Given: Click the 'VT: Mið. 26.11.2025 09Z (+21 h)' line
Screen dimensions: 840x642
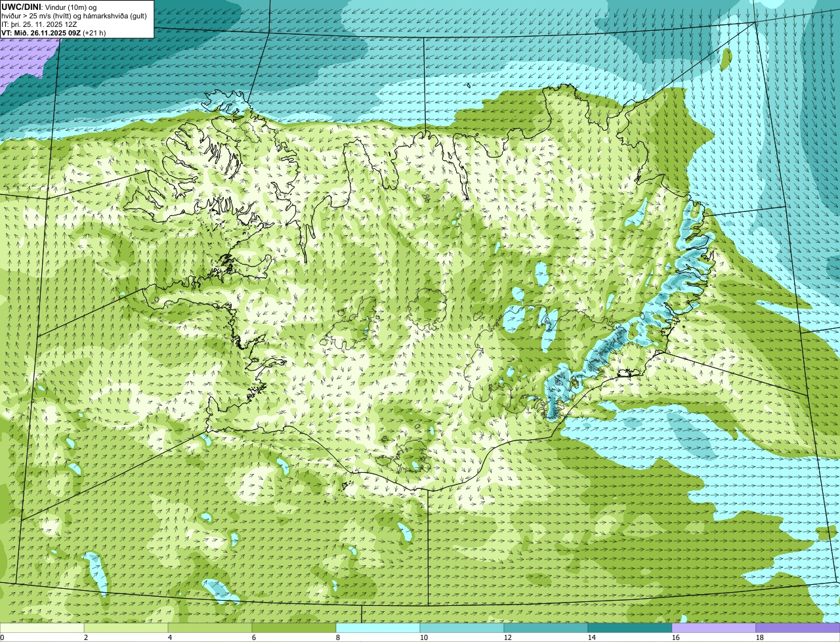Looking at the screenshot, I should click(x=53, y=32).
